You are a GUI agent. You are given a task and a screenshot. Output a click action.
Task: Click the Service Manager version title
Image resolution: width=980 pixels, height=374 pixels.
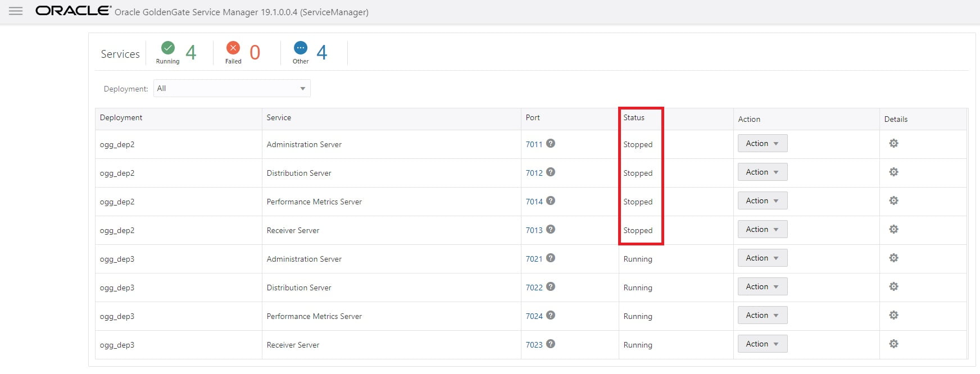pos(242,12)
